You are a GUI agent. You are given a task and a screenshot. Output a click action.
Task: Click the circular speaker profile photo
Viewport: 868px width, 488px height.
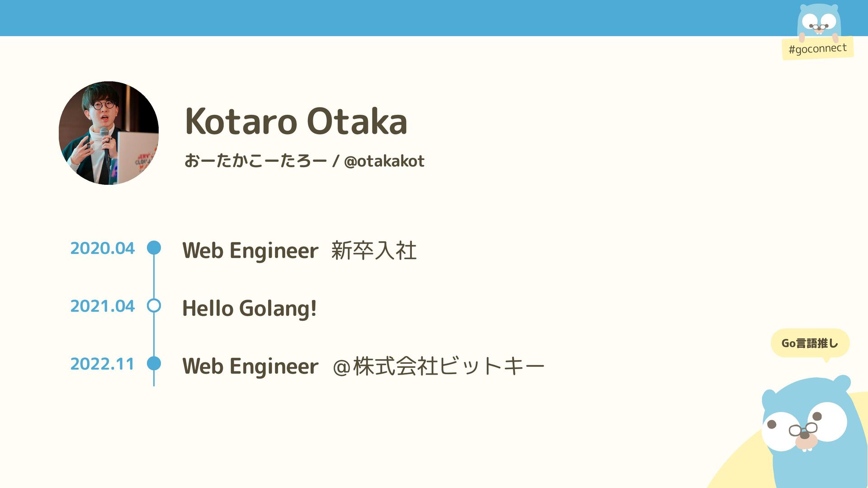pyautogui.click(x=108, y=133)
